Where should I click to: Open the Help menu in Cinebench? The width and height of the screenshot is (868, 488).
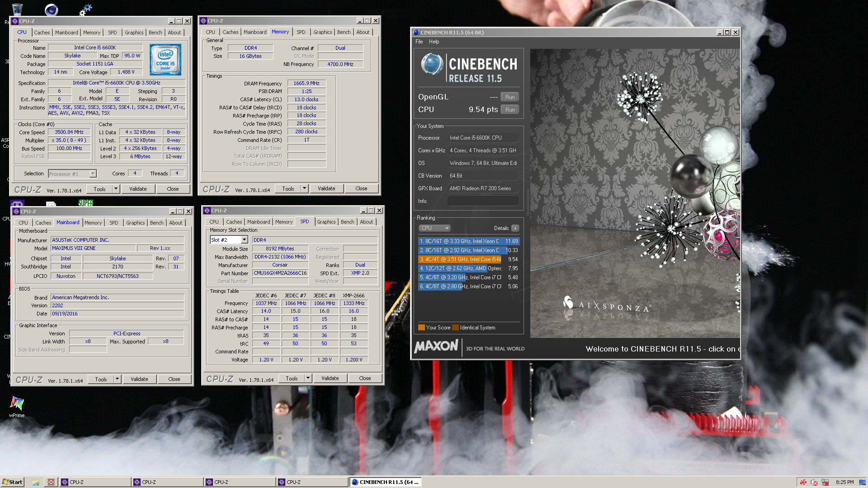[434, 42]
